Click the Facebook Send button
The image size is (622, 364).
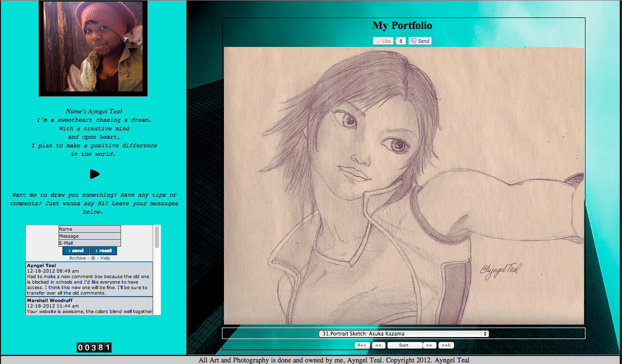coord(420,41)
